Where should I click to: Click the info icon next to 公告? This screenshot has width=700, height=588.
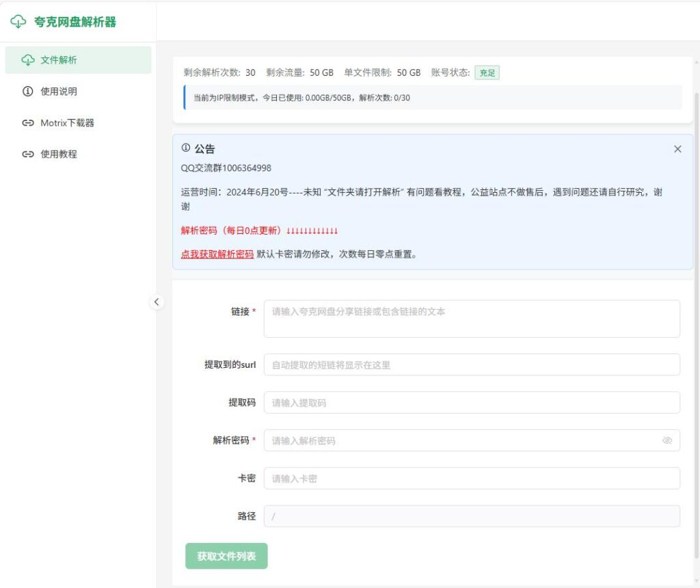tap(186, 148)
